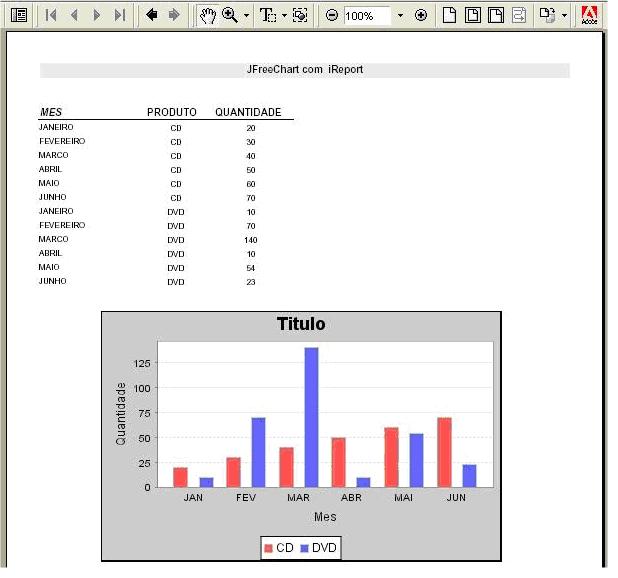Open the text select tool dropdown arrow
The width and height of the screenshot is (618, 578).
tap(284, 15)
